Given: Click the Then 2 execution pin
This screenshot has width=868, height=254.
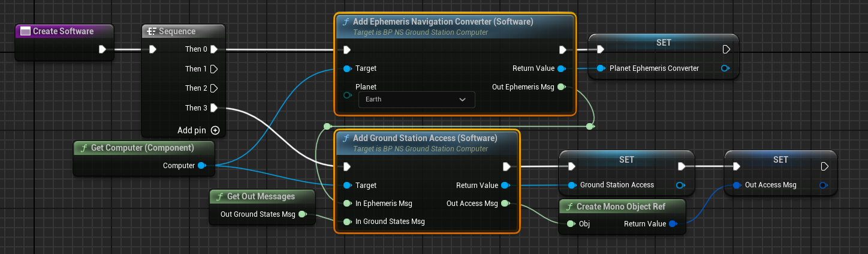Looking at the screenshot, I should coord(214,88).
